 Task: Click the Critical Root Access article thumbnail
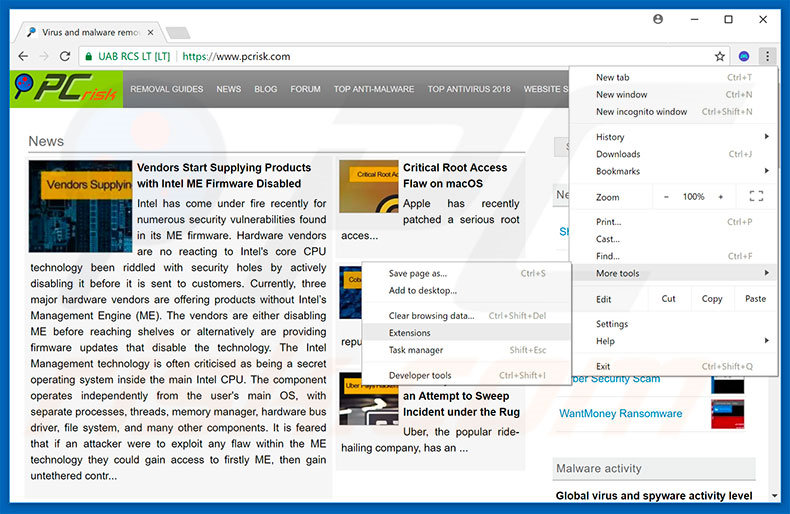369,186
